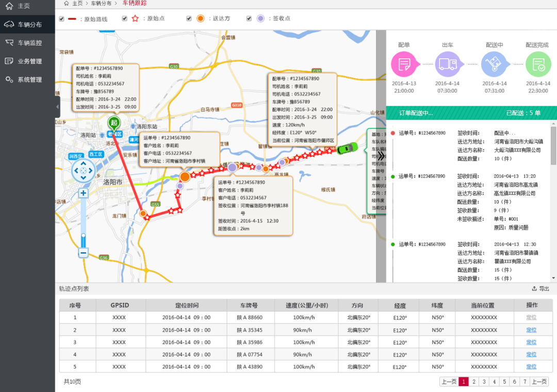Go to page 5 in pagination
This screenshot has width=557, height=392.
504,381
